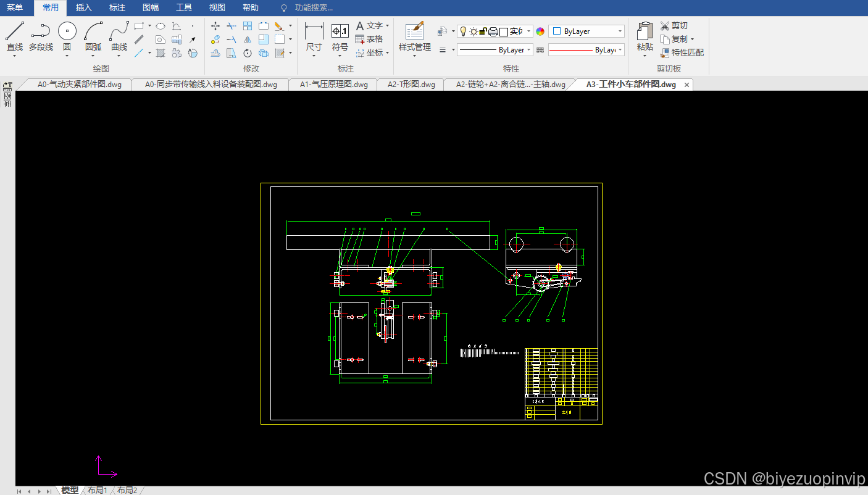Toggle the layer printer plot icon
Image resolution: width=868 pixels, height=495 pixels.
[x=493, y=31]
